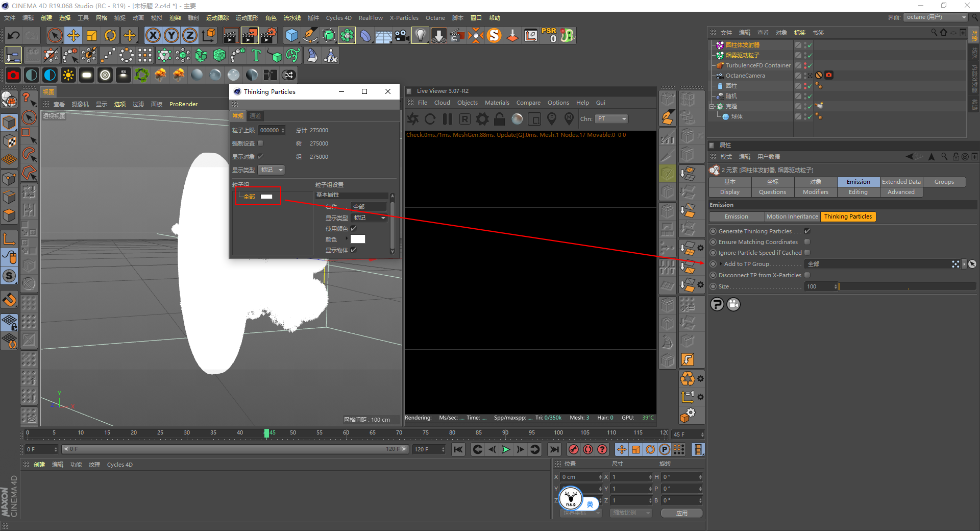Image resolution: width=980 pixels, height=531 pixels.
Task: Click the record active objects button
Action: click(573, 449)
